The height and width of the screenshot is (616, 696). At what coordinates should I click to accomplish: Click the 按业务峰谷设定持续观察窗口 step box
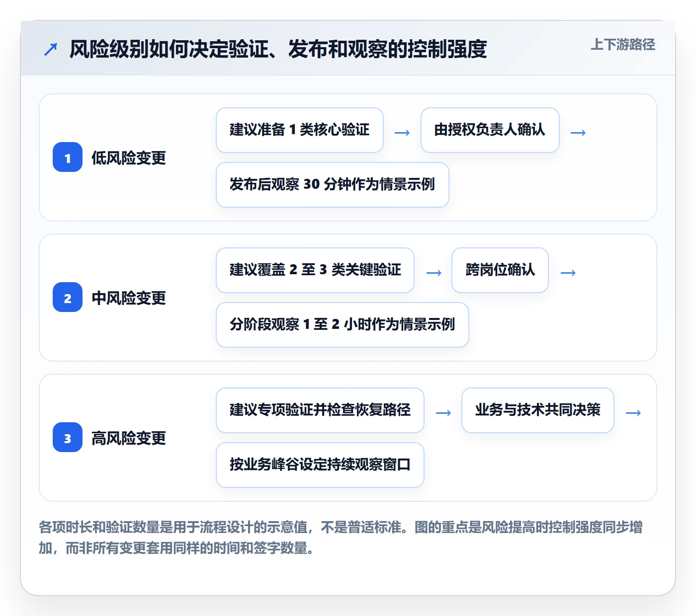pos(320,465)
